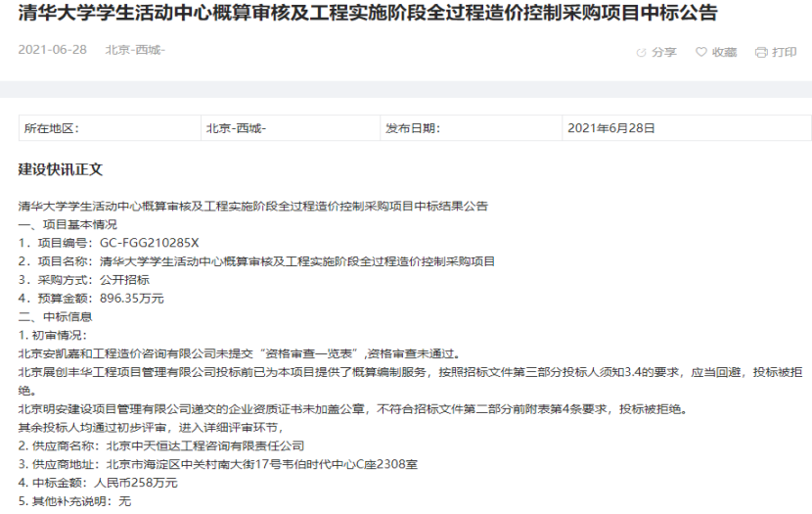Click the 发布日期 table header cell
This screenshot has height=514, width=812.
(412, 128)
